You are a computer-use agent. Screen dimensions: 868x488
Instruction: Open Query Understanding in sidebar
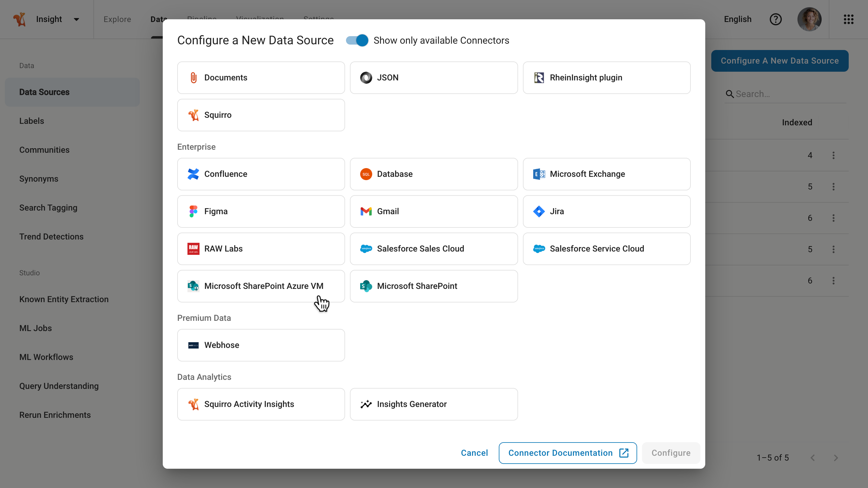pyautogui.click(x=59, y=386)
